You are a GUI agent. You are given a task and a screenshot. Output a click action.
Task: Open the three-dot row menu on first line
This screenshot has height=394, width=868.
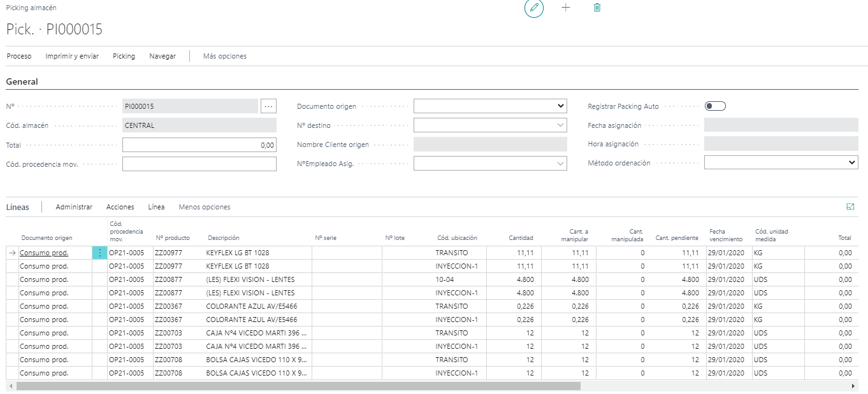(x=100, y=253)
